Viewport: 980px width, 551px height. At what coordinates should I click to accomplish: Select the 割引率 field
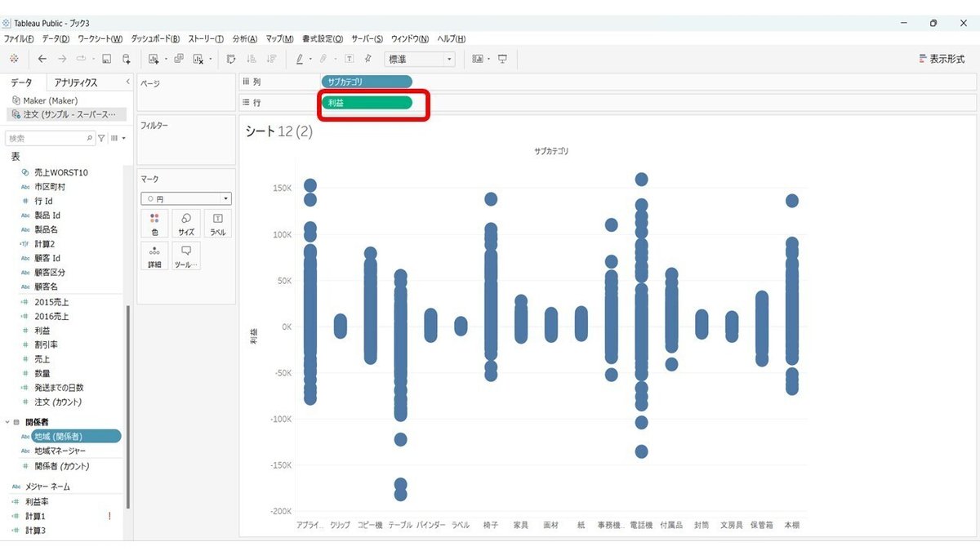coord(46,344)
